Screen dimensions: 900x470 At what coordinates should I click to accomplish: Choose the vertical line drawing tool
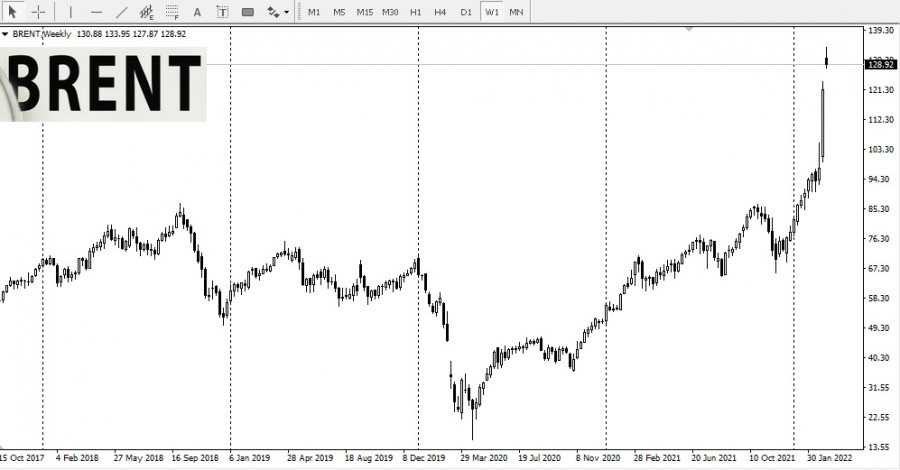click(71, 11)
